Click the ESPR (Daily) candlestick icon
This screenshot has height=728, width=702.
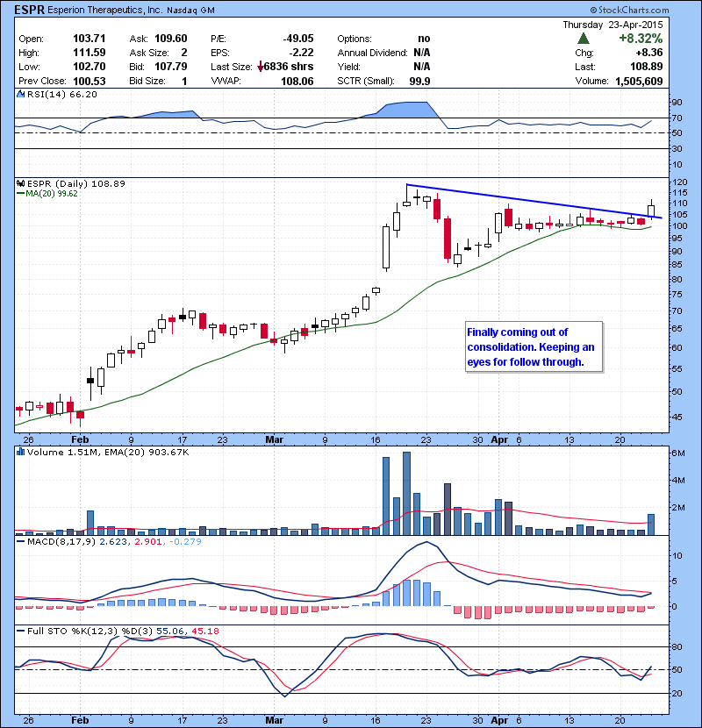20,183
